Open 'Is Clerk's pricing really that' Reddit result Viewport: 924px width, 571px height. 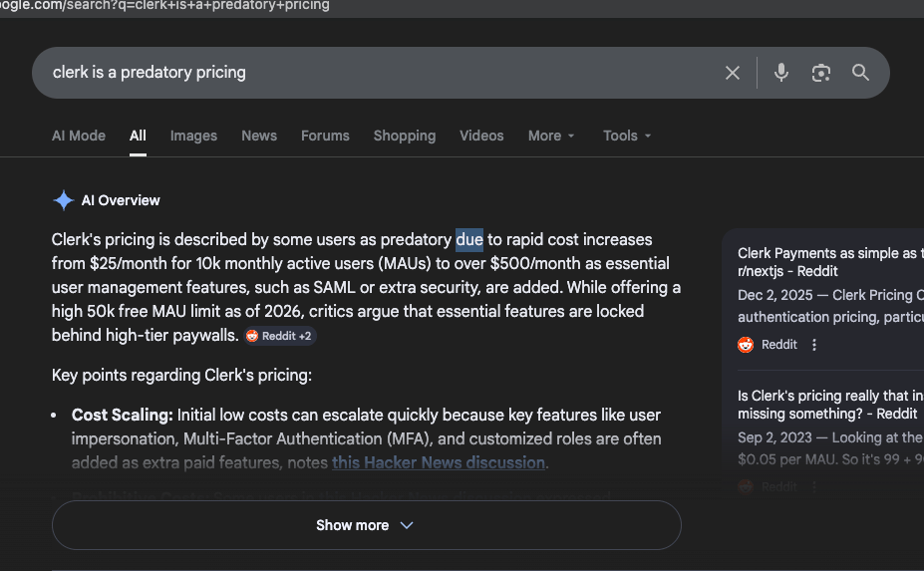tap(830, 405)
